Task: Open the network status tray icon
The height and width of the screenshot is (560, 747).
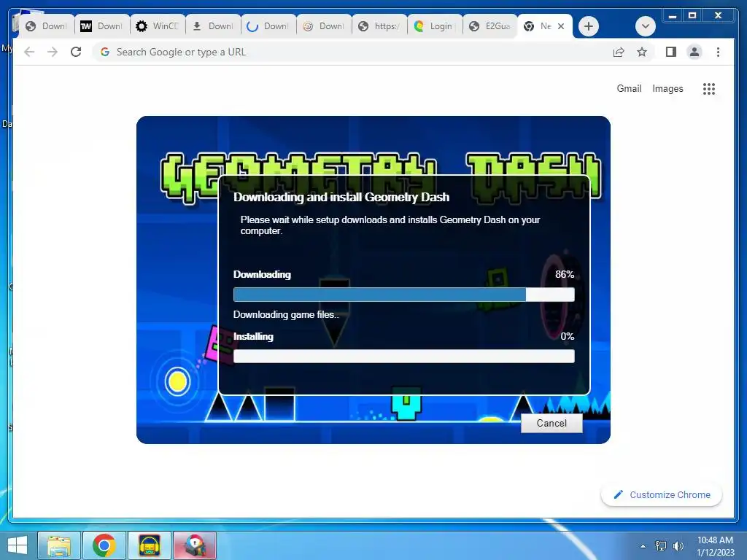Action: 661,546
